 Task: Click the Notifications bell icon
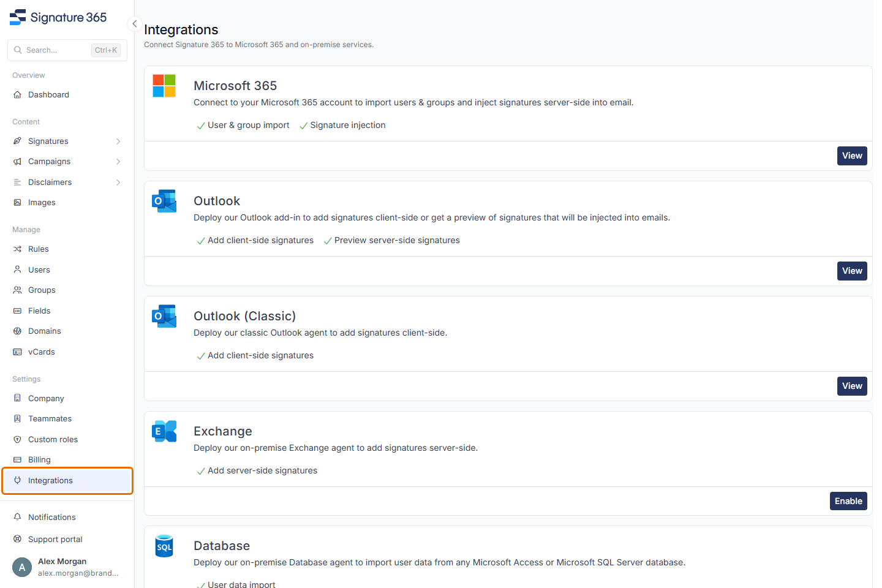[x=17, y=518]
